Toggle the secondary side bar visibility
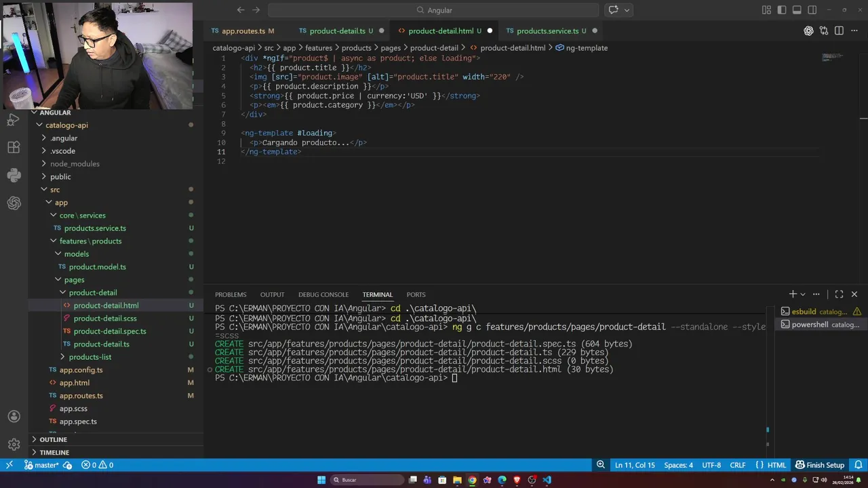Viewport: 868px width, 488px height. [812, 10]
